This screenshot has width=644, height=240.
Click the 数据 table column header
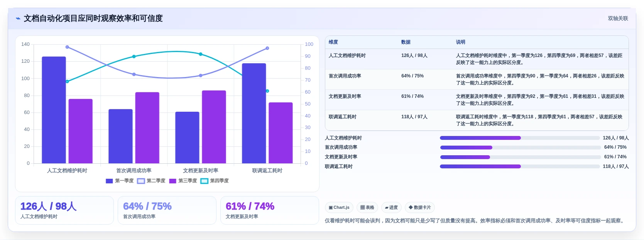(406, 42)
